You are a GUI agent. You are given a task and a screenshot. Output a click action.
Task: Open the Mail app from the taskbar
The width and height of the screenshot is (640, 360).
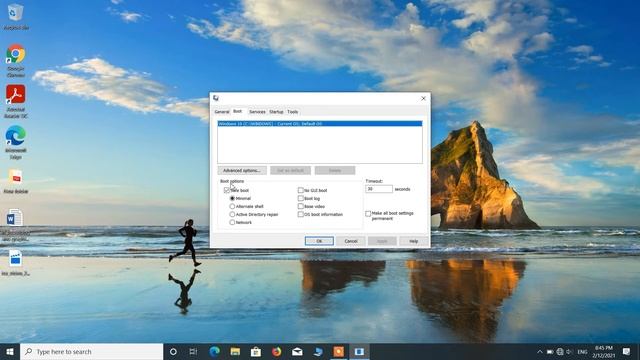point(297,351)
